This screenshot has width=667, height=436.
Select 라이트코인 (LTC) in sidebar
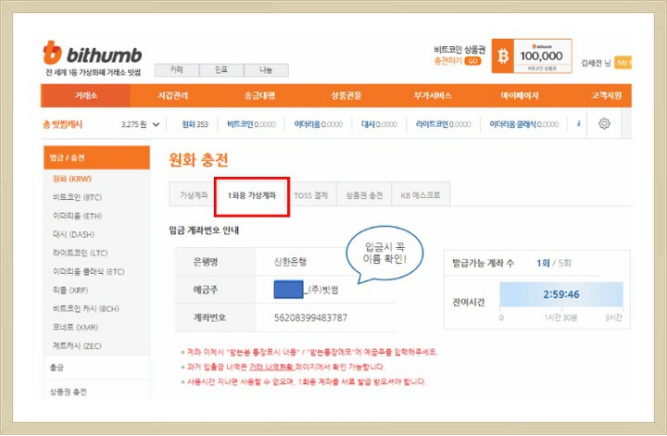pyautogui.click(x=80, y=253)
